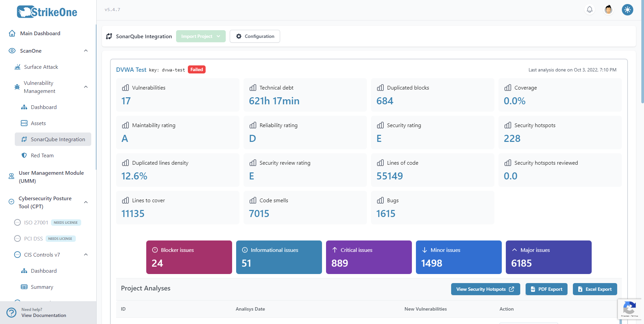Open the Import Project dropdown
The image size is (644, 324).
[x=201, y=36]
